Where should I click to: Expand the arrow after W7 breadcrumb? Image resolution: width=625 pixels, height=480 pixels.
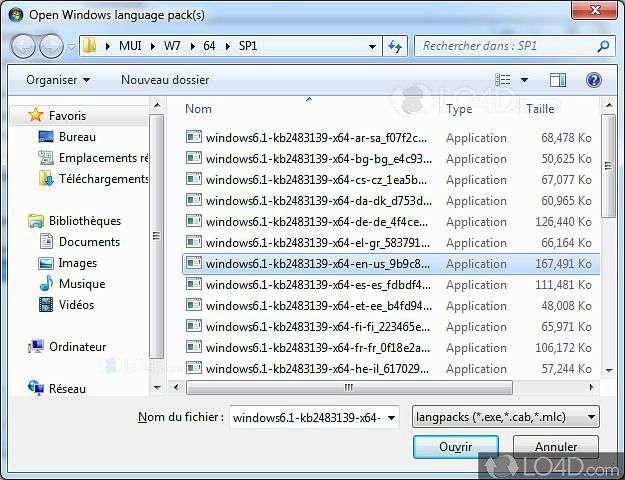pos(192,46)
